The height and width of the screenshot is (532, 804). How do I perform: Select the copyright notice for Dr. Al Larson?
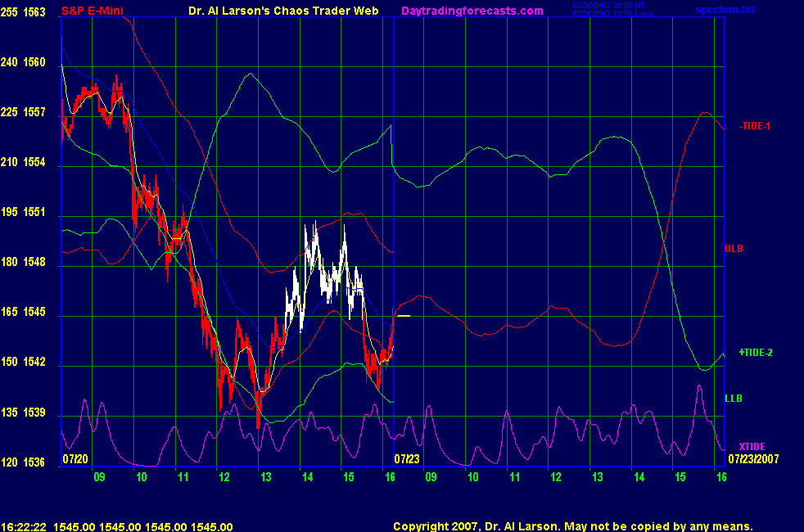[x=573, y=526]
